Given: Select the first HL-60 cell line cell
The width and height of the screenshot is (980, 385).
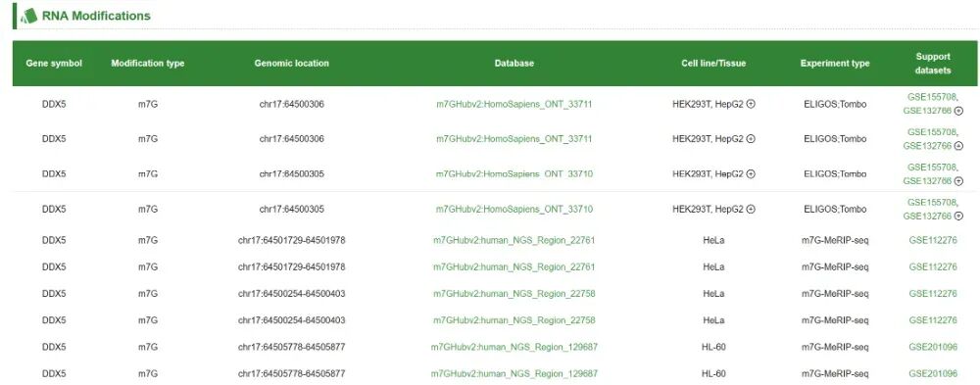Looking at the screenshot, I should 713,347.
